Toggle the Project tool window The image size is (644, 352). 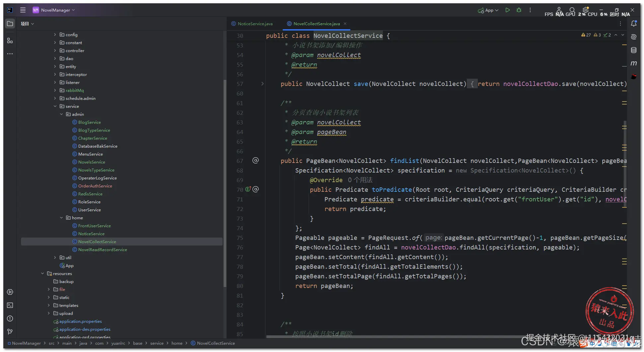point(10,24)
